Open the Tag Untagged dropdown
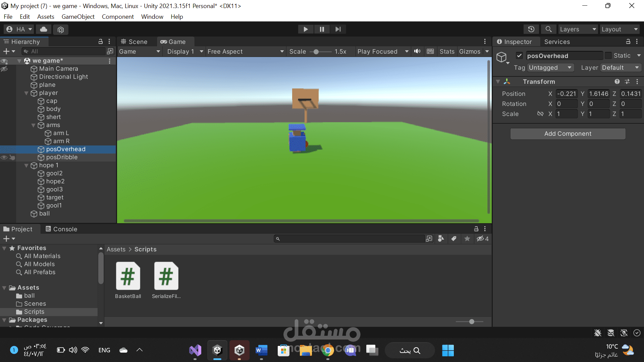The height and width of the screenshot is (362, 644). 550,68
